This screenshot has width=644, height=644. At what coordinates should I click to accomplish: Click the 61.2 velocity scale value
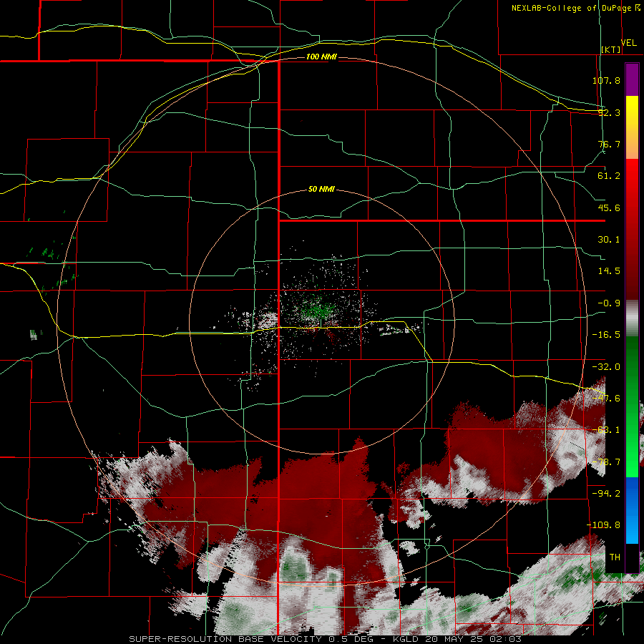tap(609, 176)
